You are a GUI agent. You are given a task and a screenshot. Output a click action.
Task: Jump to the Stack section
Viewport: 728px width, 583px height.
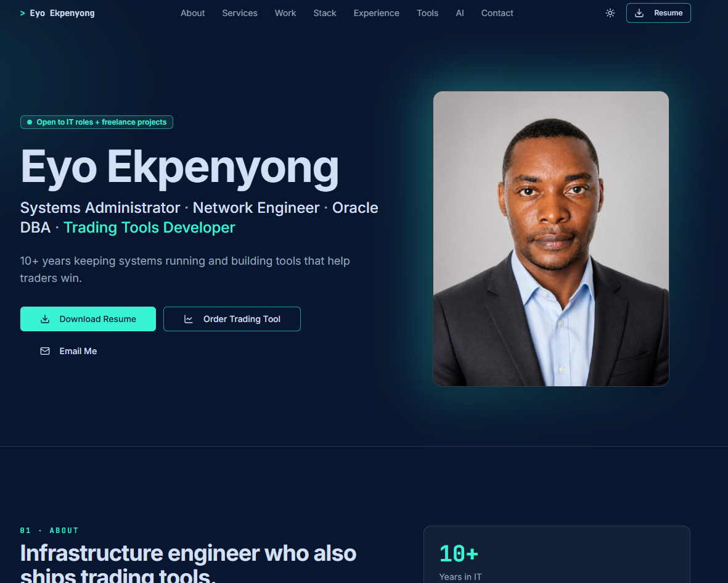pyautogui.click(x=324, y=13)
